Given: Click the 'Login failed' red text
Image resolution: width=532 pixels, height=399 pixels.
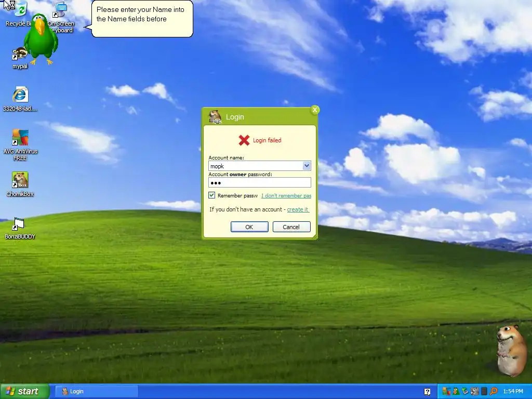Looking at the screenshot, I should click(x=267, y=140).
